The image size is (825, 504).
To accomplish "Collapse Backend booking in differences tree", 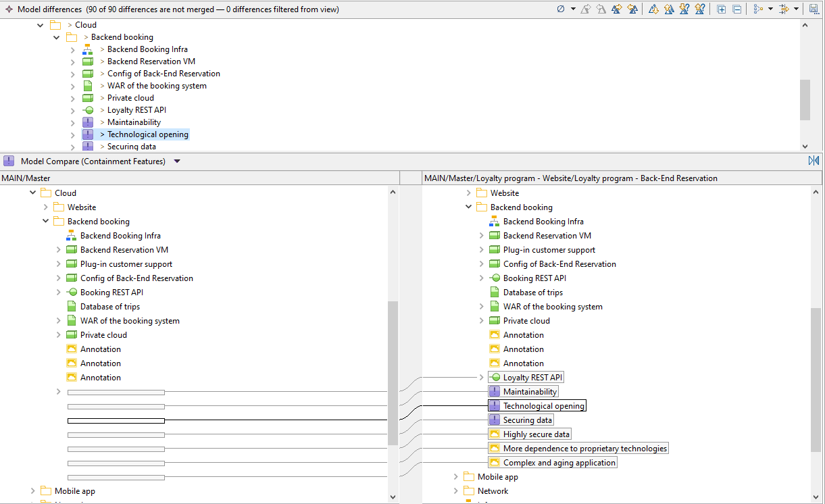I will coord(57,37).
